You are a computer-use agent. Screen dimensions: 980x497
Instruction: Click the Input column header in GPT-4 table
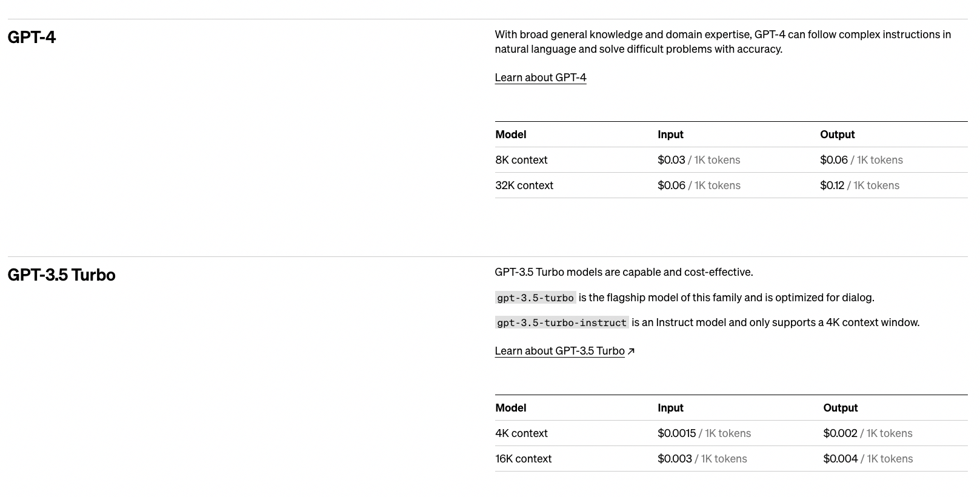click(670, 135)
